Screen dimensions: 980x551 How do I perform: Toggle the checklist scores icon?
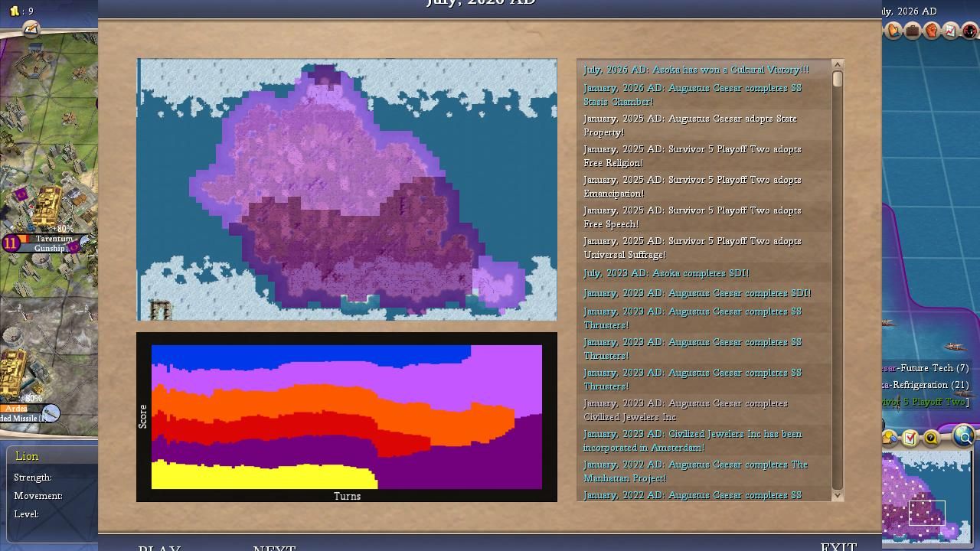tap(910, 438)
